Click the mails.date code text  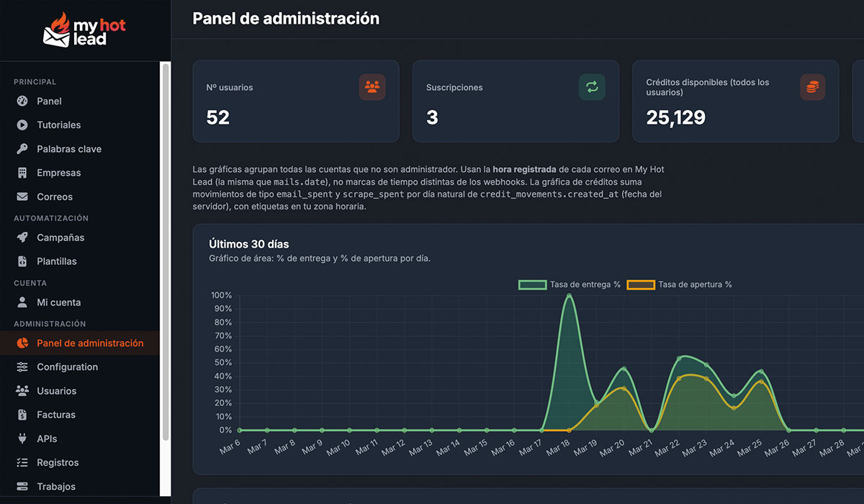301,182
